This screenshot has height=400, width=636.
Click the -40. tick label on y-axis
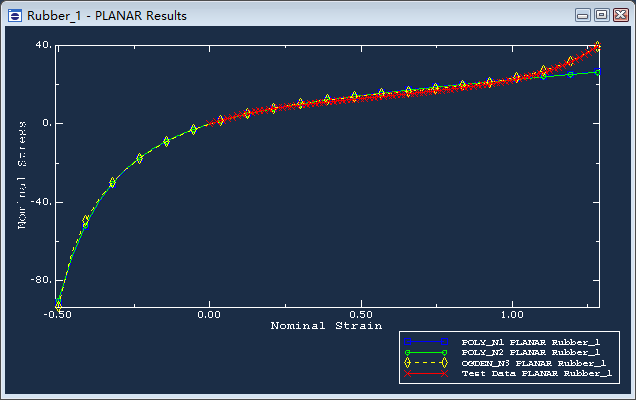40,202
